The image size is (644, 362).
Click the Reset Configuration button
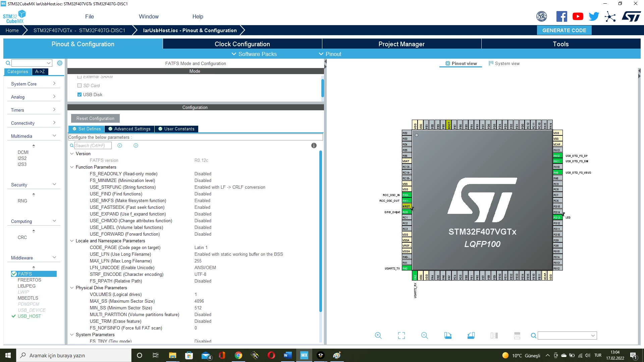click(95, 118)
